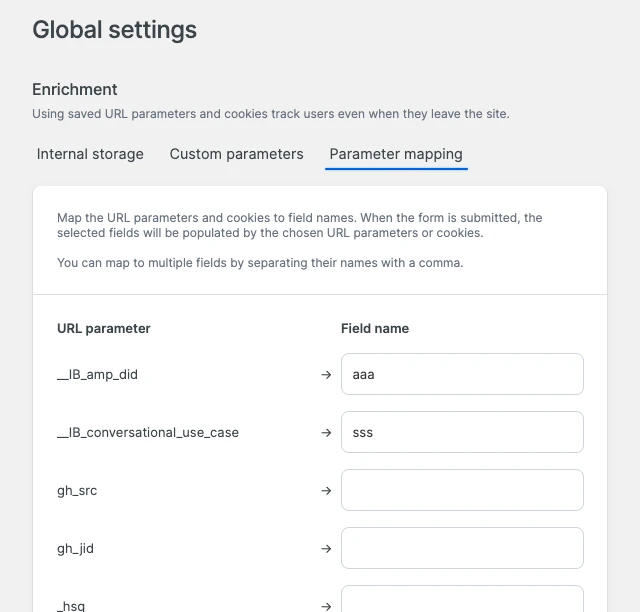640x612 pixels.
Task: Click the "URL parameter" column header
Action: pos(104,328)
